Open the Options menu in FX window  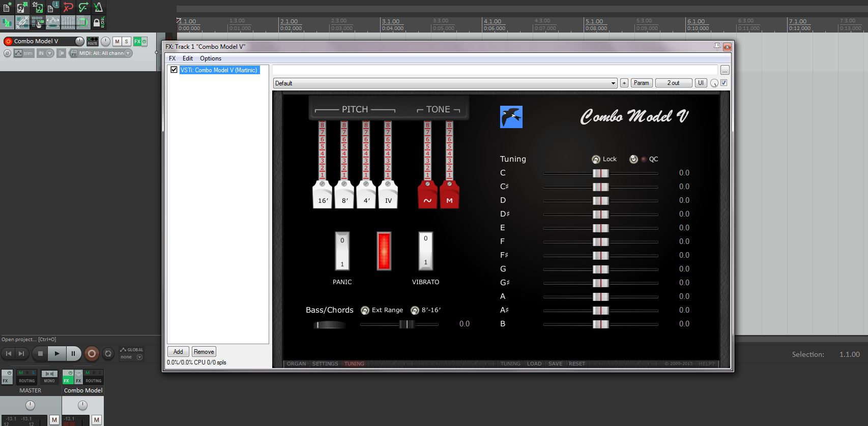click(210, 58)
